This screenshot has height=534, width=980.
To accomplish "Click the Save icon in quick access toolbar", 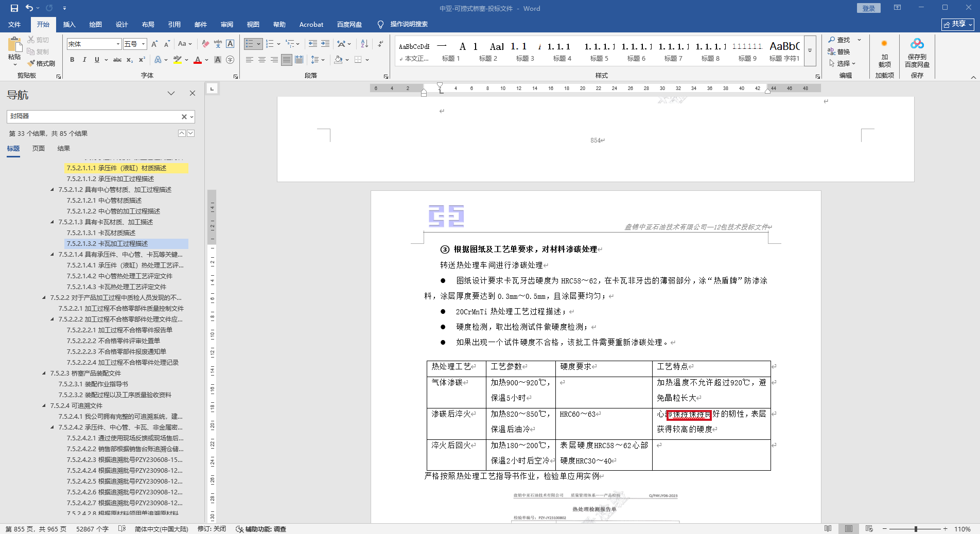I will click(14, 8).
